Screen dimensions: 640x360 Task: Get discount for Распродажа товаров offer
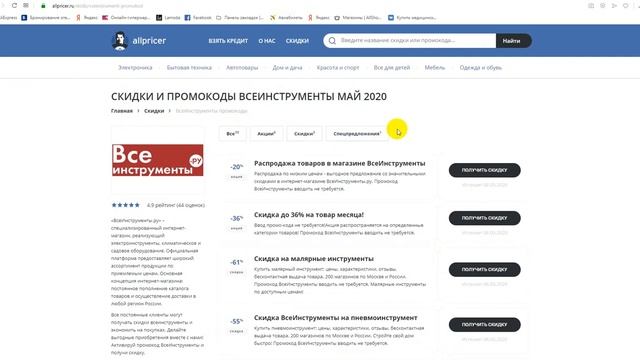coord(484,170)
